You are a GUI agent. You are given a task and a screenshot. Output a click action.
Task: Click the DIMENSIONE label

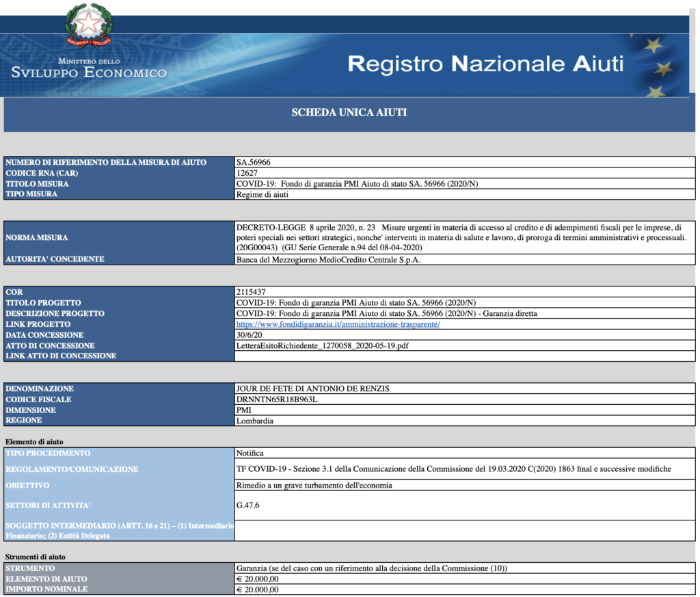click(x=31, y=410)
